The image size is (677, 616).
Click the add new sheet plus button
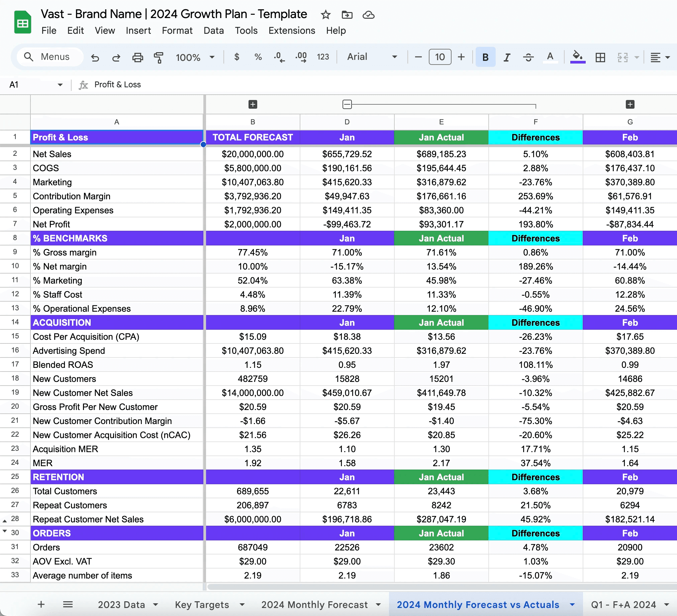point(41,605)
